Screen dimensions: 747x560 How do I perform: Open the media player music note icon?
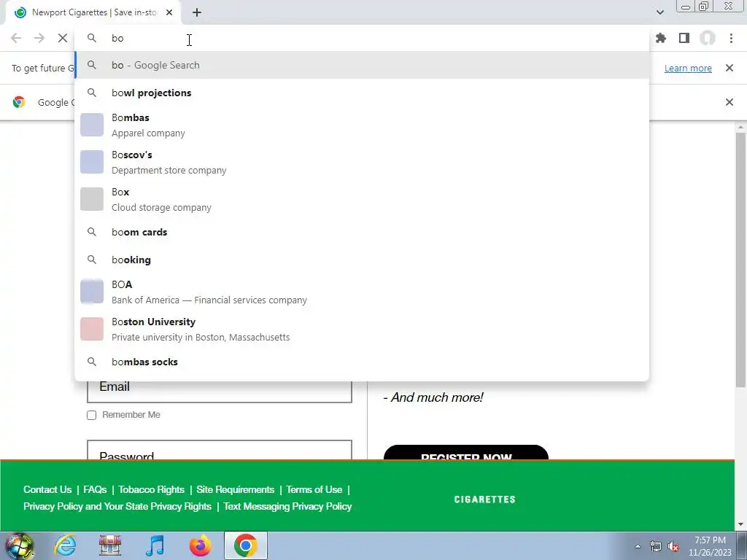tap(155, 545)
